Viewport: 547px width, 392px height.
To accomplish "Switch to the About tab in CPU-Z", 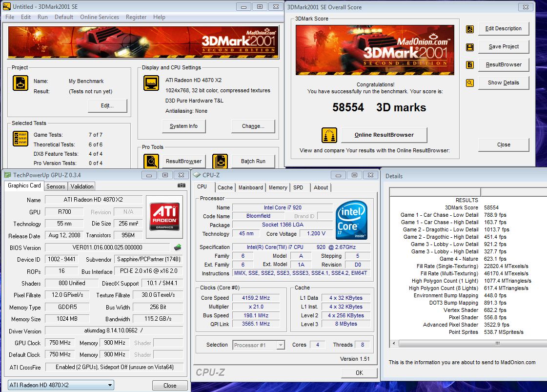I will tap(321, 187).
